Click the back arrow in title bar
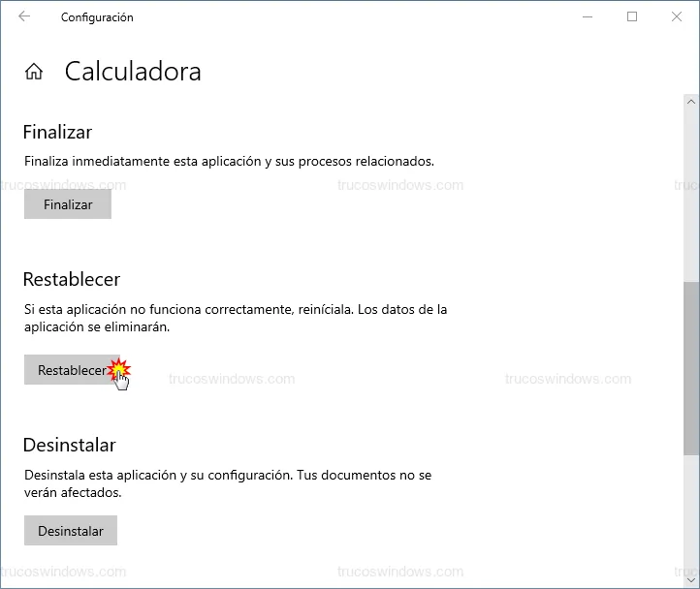 24,16
